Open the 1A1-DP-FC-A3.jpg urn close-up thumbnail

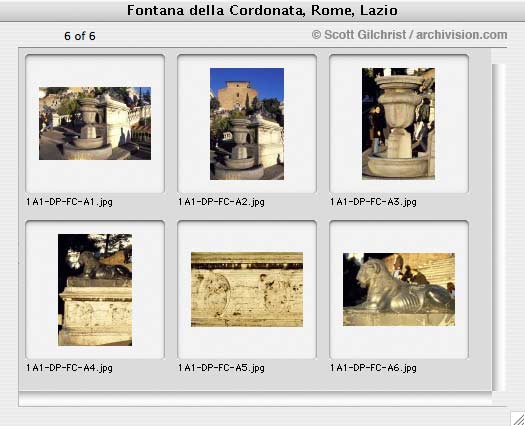(x=398, y=124)
